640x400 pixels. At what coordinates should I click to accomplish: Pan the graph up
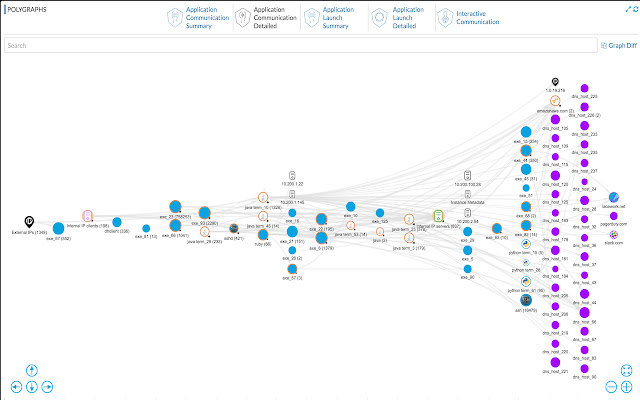(32, 370)
